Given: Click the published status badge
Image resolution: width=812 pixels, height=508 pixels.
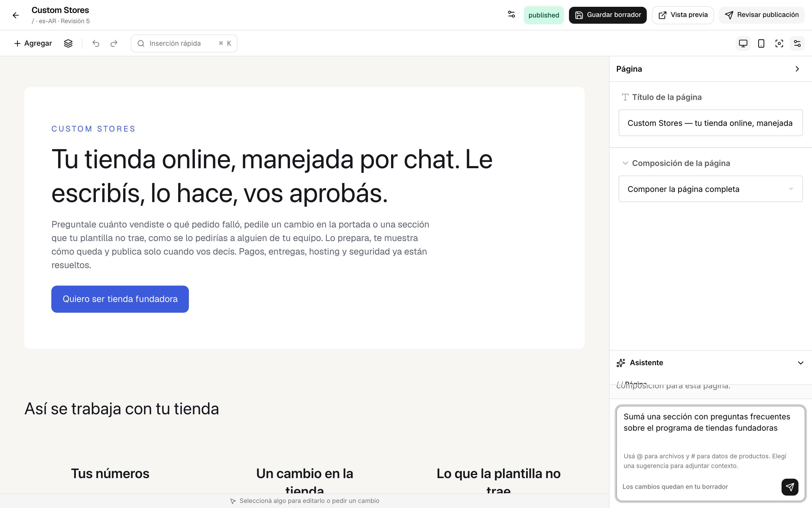Looking at the screenshot, I should pyautogui.click(x=544, y=15).
